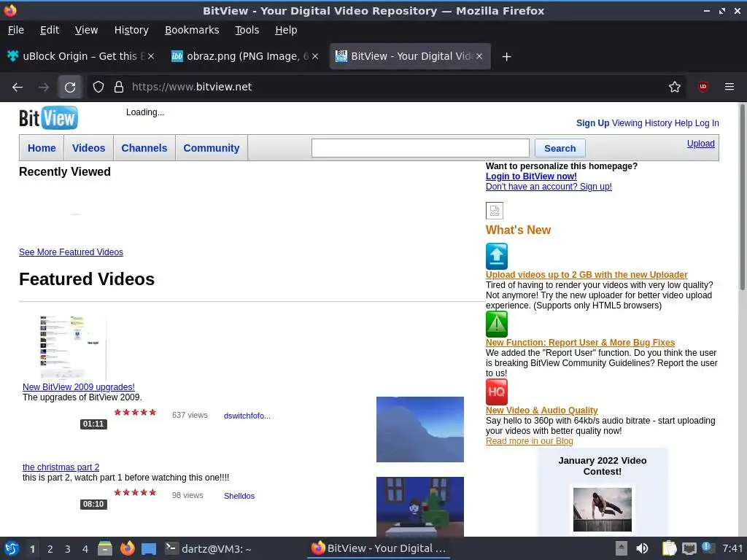This screenshot has width=747, height=560.
Task: Click the Read more in our Blog link
Action: pyautogui.click(x=530, y=441)
